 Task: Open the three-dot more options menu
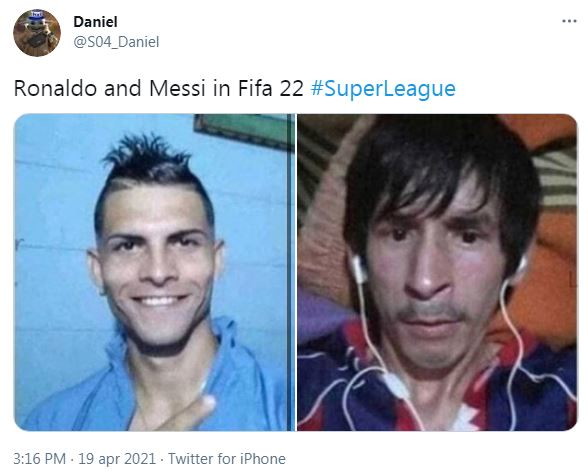(569, 21)
